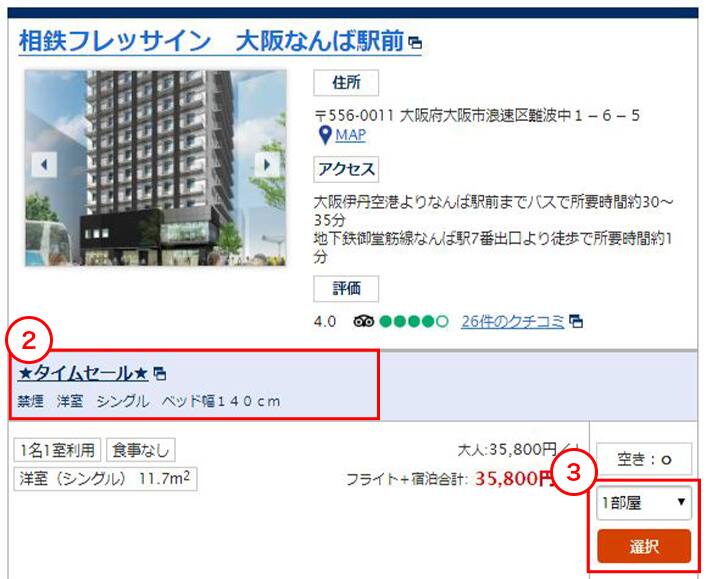Screen dimensions: 706x579
Task: Open the 相鉄フレッサイン 大阪なんば駅前 hotel title link
Action: pyautogui.click(x=211, y=41)
